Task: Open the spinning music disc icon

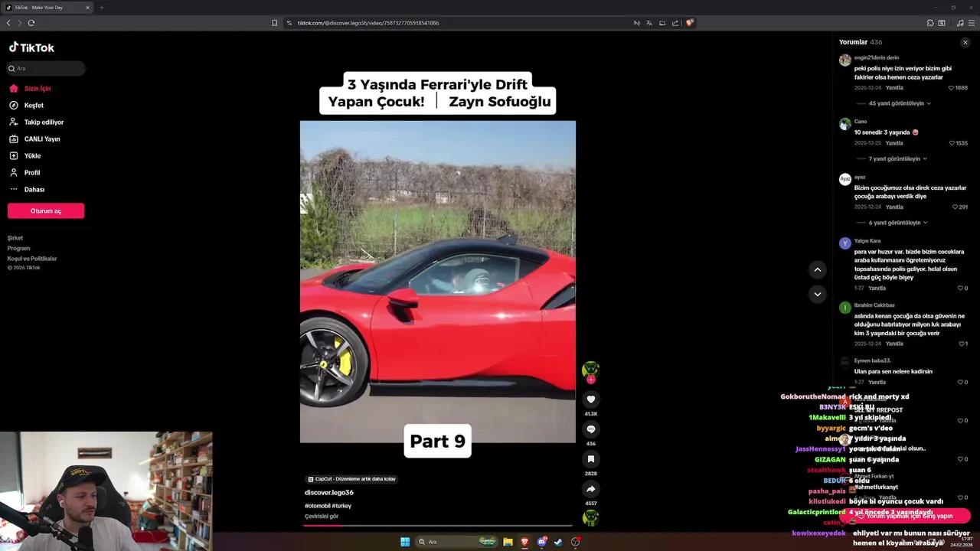Action: [590, 518]
